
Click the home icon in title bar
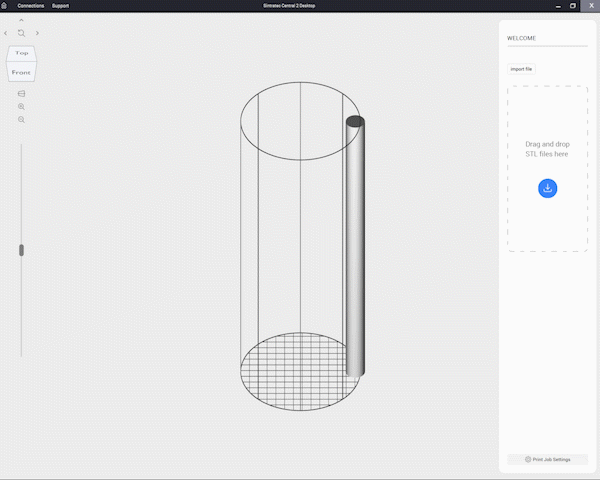click(x=4, y=6)
